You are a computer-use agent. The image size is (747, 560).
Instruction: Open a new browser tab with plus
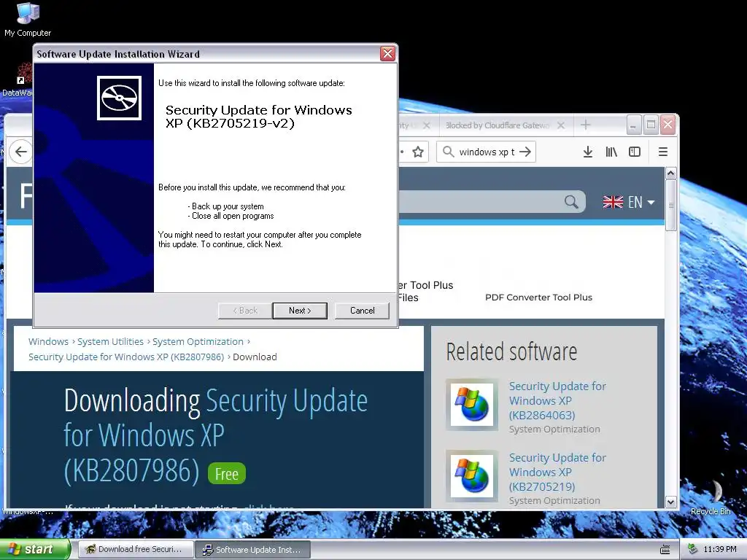(x=586, y=125)
